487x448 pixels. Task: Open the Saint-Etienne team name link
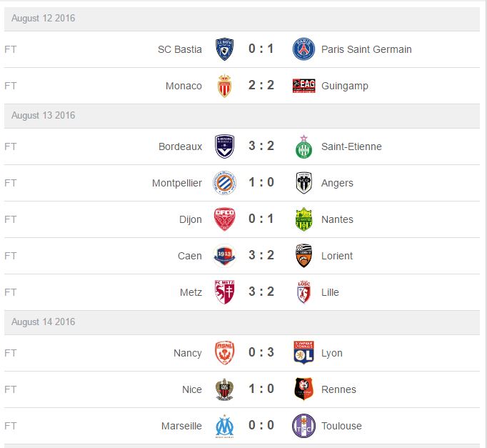click(351, 146)
